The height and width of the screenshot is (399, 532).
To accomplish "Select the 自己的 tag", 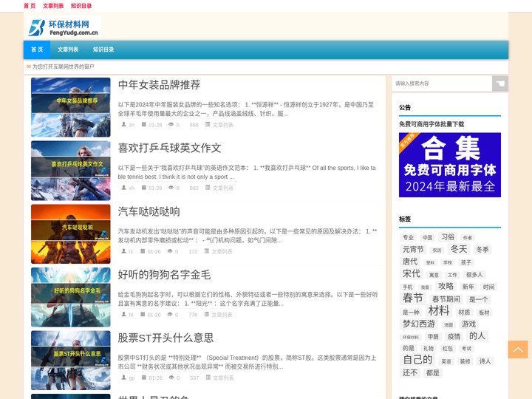I will point(417,359).
